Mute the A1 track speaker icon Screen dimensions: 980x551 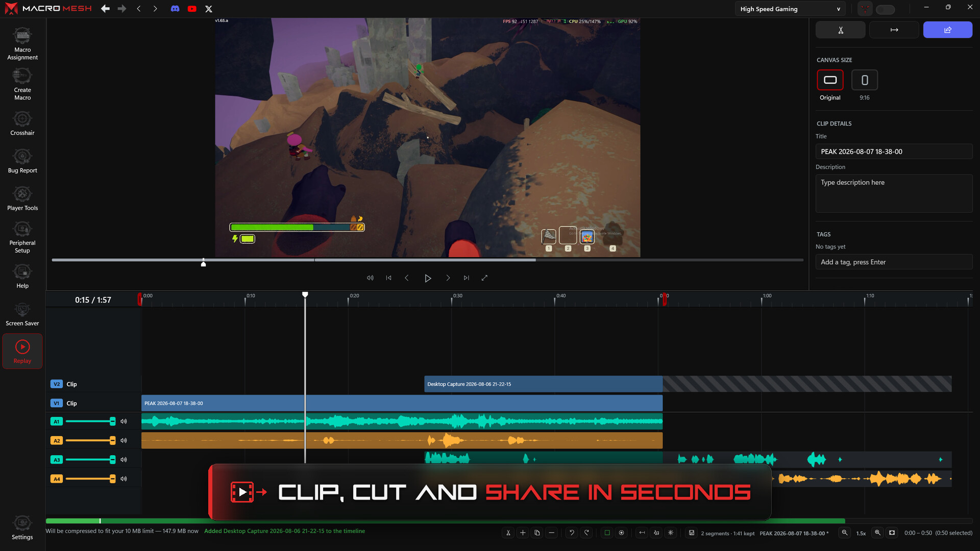tap(124, 421)
